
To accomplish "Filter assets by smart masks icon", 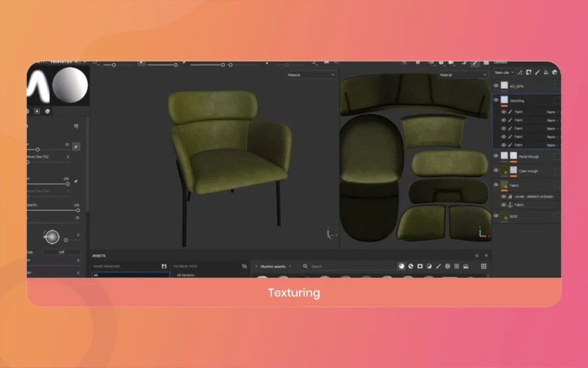I will 420,266.
